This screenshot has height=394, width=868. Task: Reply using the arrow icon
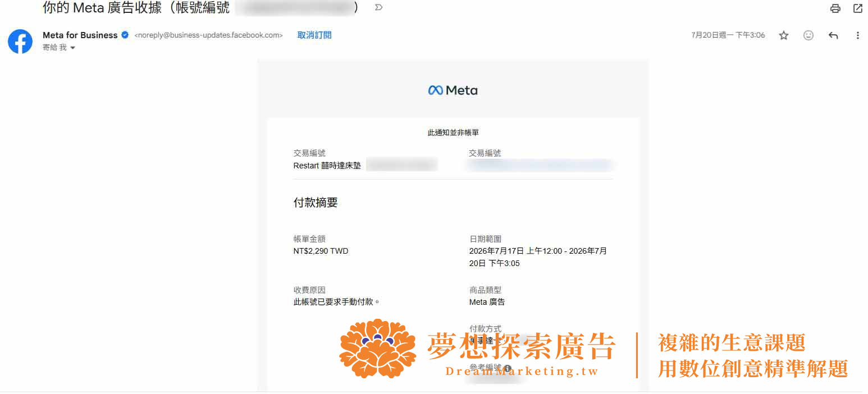point(833,35)
